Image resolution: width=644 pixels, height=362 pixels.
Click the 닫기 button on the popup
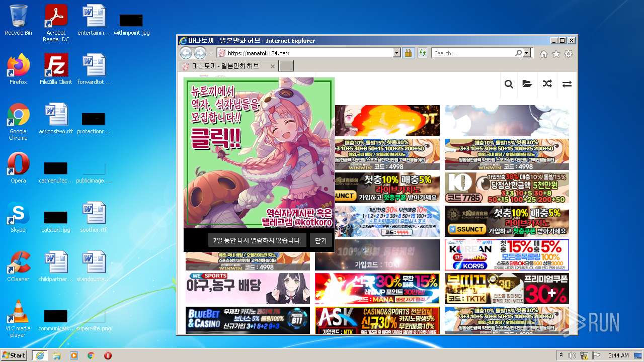pos(321,240)
